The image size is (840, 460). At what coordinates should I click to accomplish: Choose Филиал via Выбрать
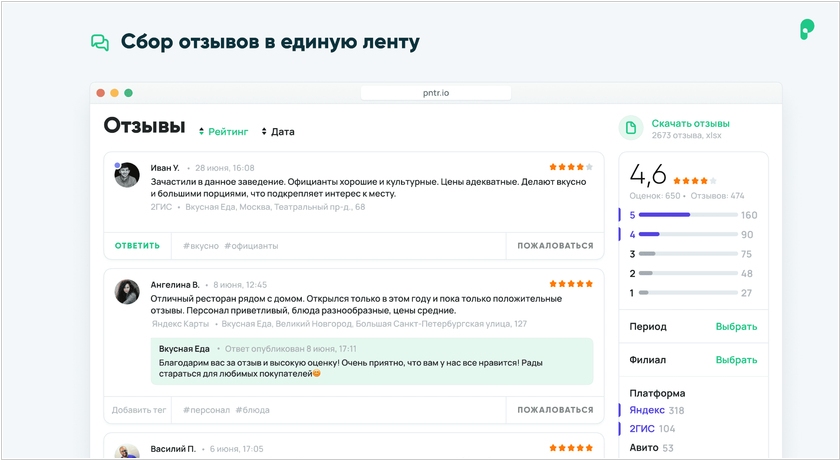click(737, 360)
